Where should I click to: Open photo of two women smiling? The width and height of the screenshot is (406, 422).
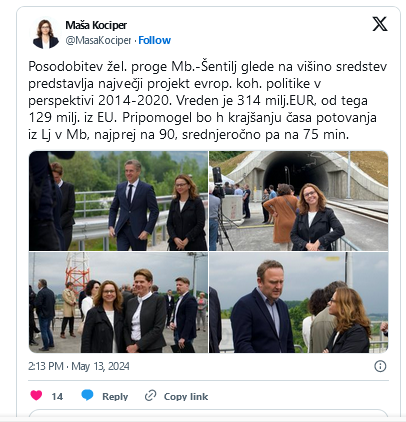[118, 302]
